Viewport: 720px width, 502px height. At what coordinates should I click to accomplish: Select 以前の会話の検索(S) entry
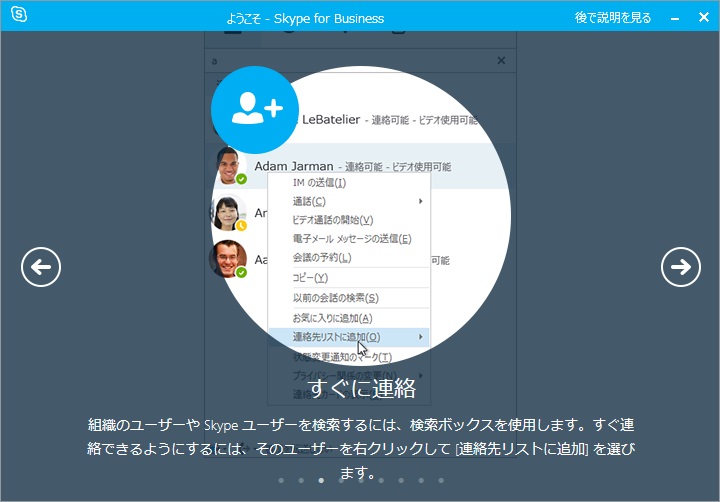(349, 298)
